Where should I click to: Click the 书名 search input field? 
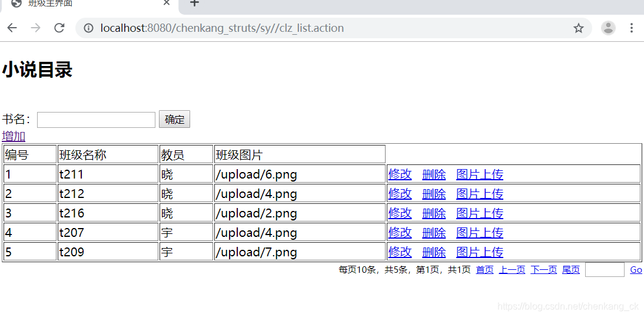[x=96, y=120]
